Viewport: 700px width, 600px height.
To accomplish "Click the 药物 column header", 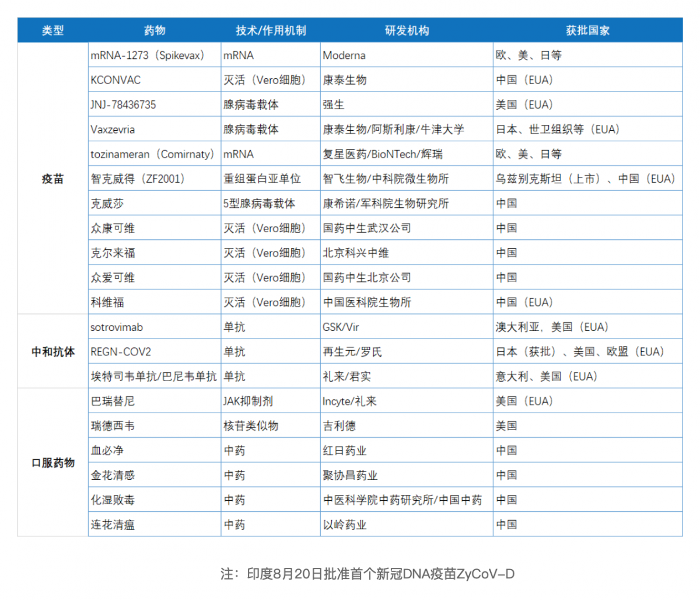I will (x=155, y=30).
